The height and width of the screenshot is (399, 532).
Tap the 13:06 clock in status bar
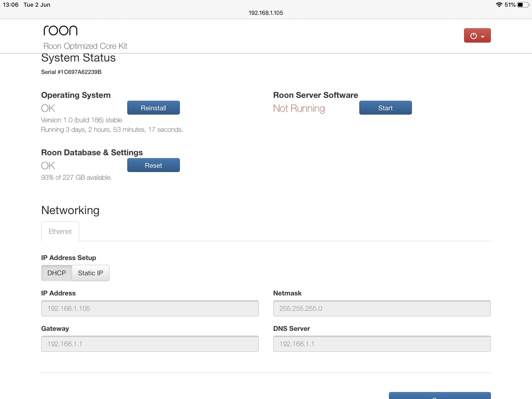11,5
